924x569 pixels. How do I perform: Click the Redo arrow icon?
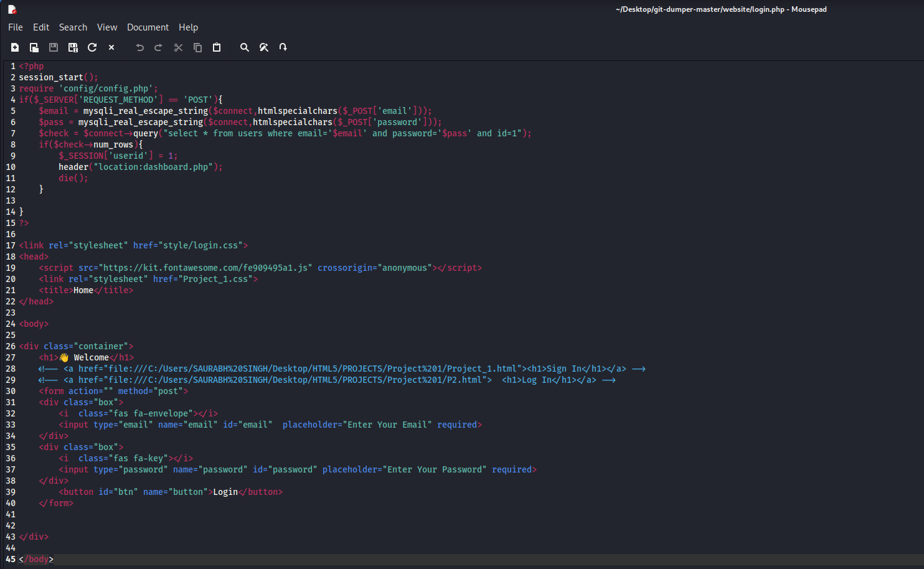pos(159,47)
